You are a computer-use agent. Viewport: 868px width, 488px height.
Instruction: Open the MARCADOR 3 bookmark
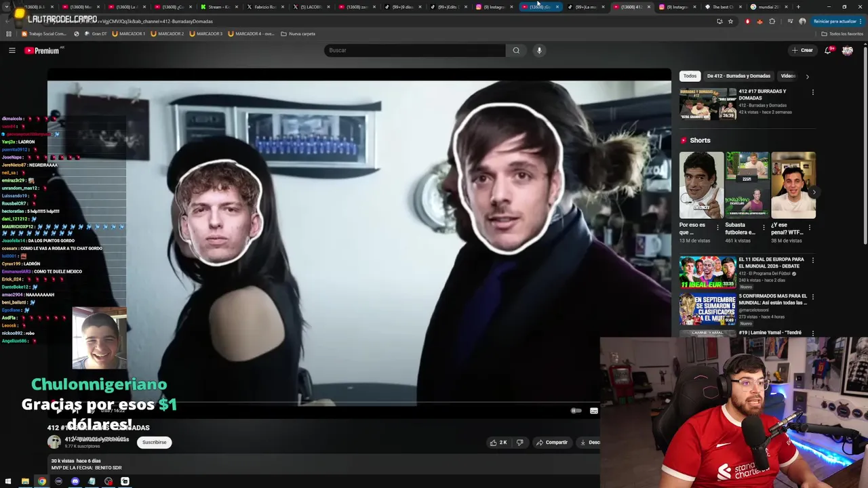click(x=206, y=33)
